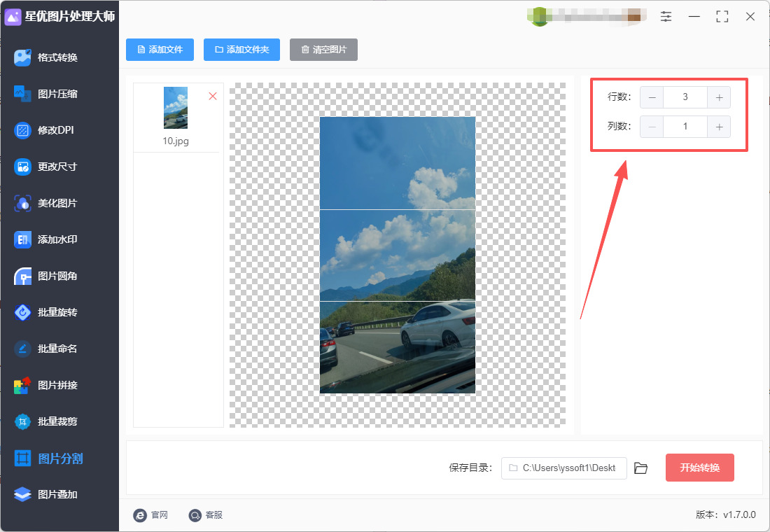Select the 10.jpg thumbnail in file list
The image size is (770, 532).
pos(176,108)
